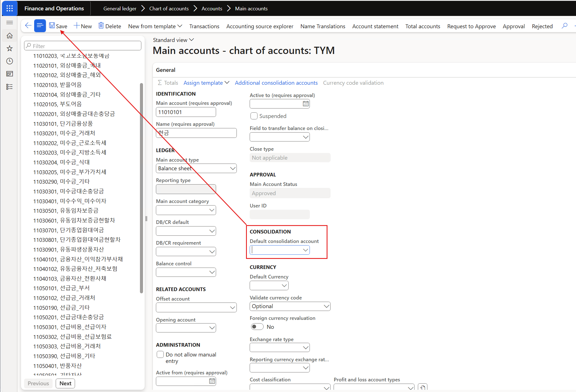
Task: Open New from template dropdown
Action: pyautogui.click(x=155, y=26)
